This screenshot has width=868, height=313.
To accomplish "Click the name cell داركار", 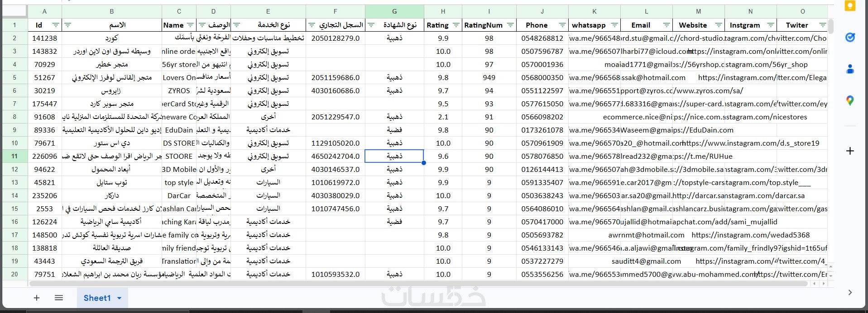I will tap(111, 195).
